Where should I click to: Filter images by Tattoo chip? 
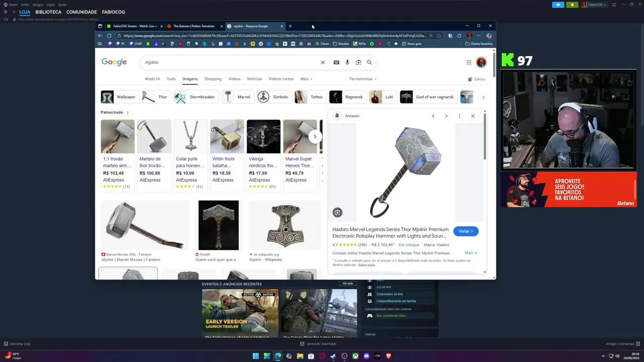pos(310,97)
